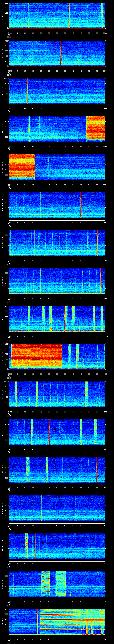Click the red noise block starting the 1:55:00 spectrogram
The image size is (114, 644).
22,167
